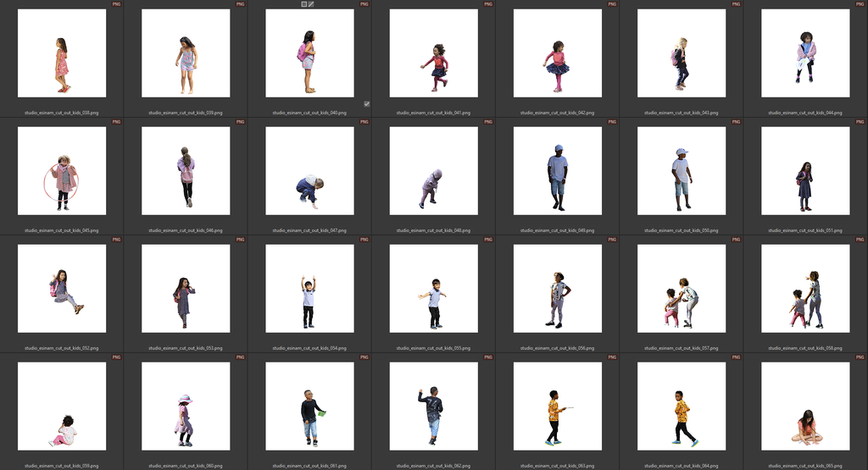Click filename studio_esinam_cut_out_kids_046.png
The image size is (868, 470).
pyautogui.click(x=186, y=230)
